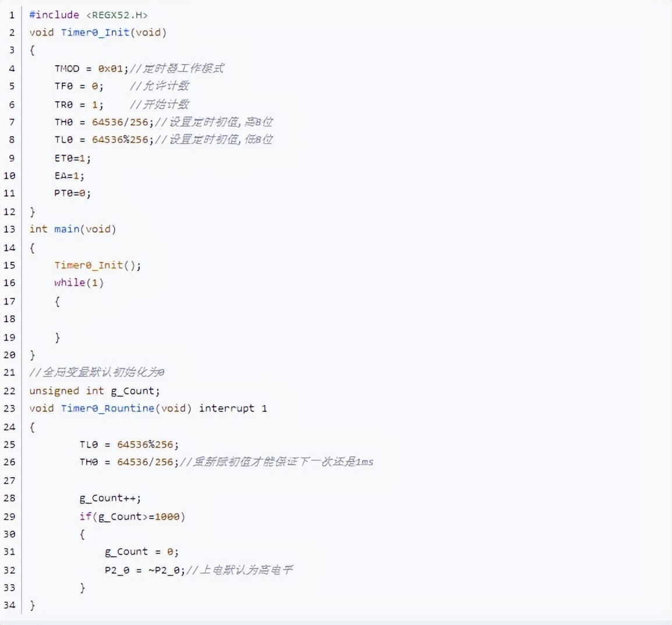Click the opening brace on line 30
This screenshot has width=672, height=625.
click(82, 534)
